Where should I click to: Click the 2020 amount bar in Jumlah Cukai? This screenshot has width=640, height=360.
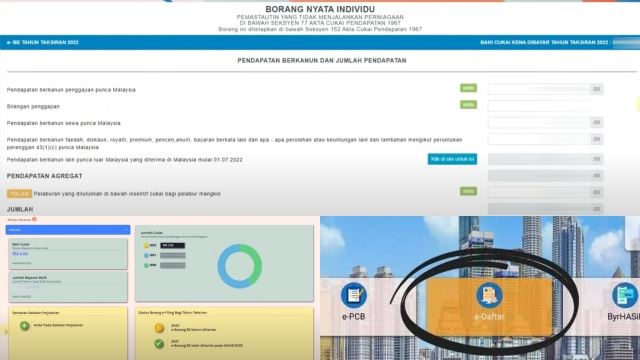click(x=173, y=265)
